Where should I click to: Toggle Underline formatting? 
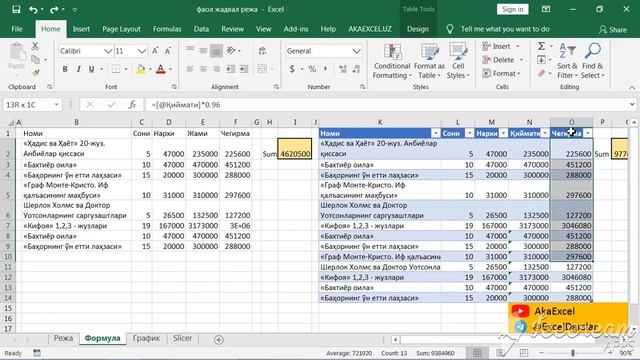click(91, 69)
